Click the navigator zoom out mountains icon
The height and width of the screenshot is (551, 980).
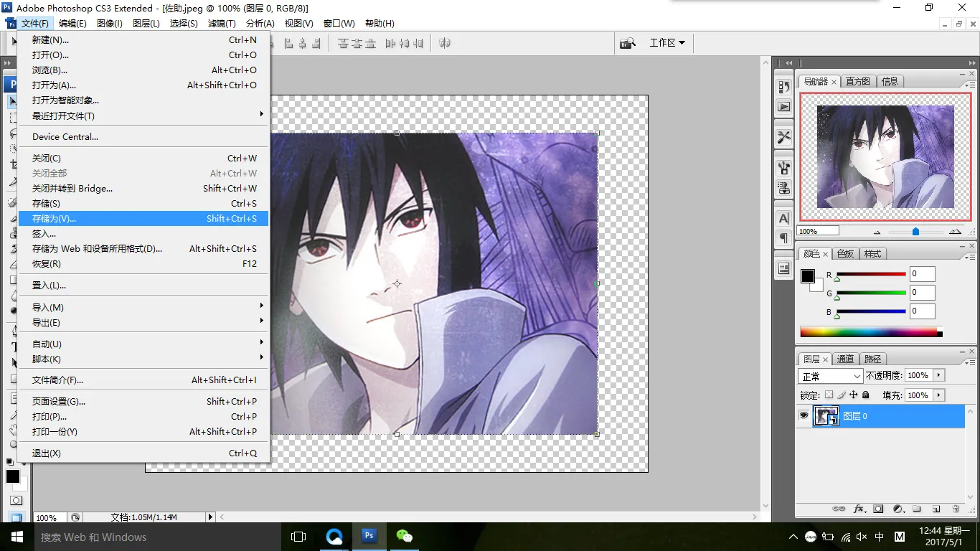pyautogui.click(x=877, y=232)
